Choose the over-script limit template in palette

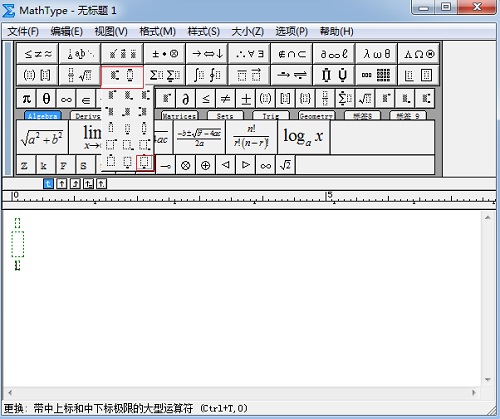[x=111, y=127]
